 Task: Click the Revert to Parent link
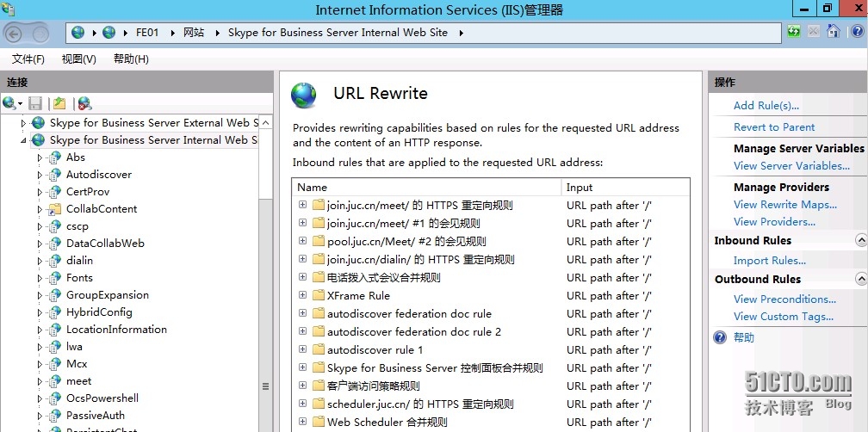[x=774, y=127]
